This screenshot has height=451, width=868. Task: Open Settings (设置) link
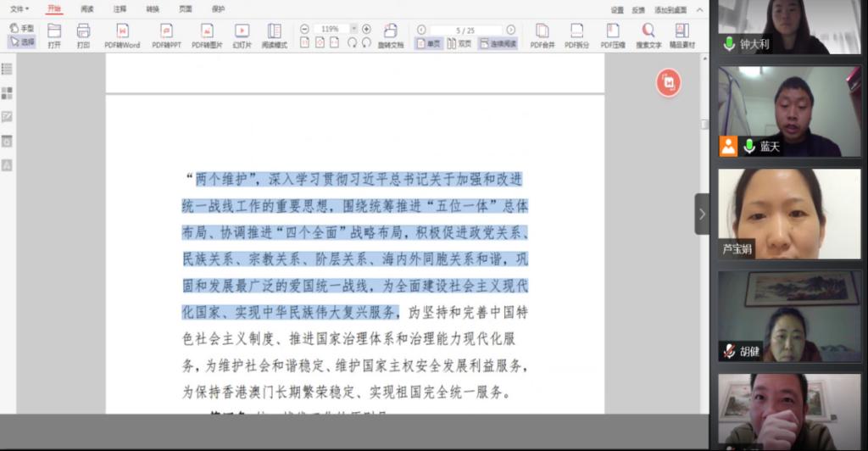[617, 10]
